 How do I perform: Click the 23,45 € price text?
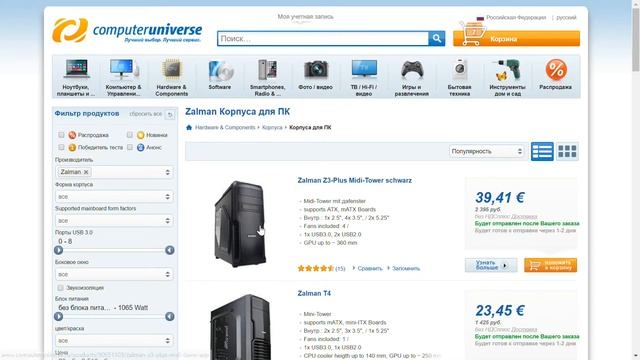coord(500,311)
